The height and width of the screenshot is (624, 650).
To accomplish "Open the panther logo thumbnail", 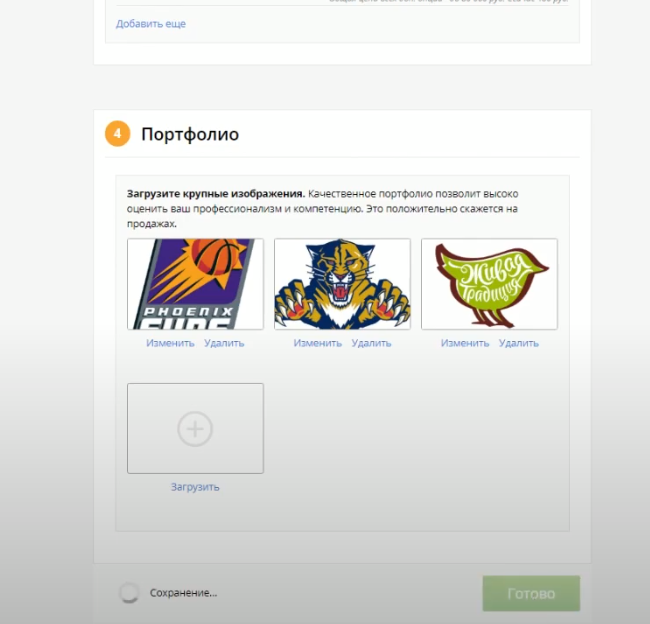I will 342,284.
